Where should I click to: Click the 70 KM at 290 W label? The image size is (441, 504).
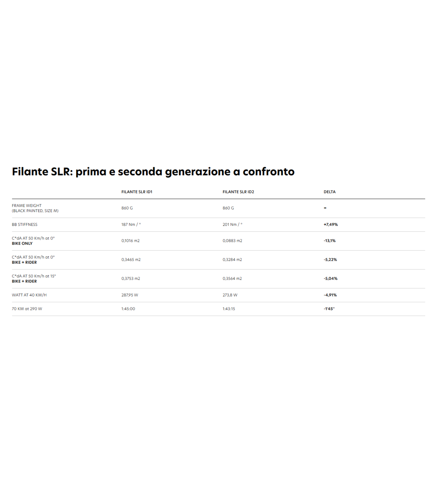27,309
